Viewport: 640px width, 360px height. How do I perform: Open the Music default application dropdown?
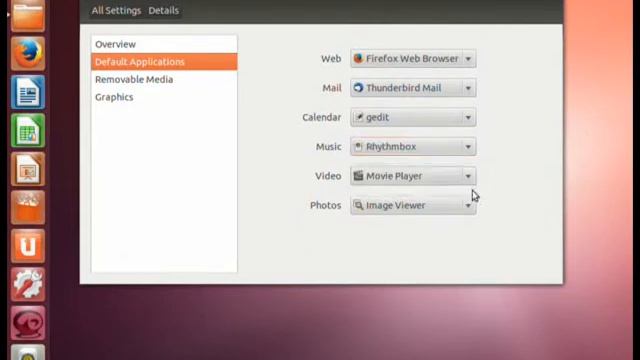coord(413,147)
